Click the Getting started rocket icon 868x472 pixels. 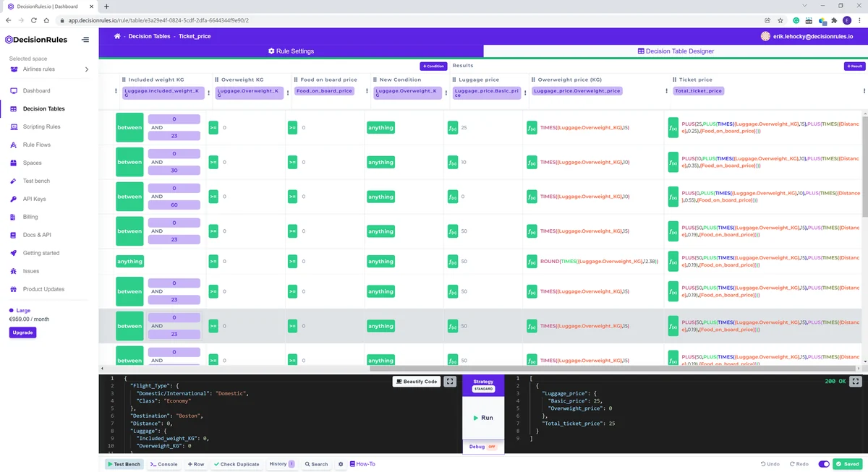coord(14,253)
